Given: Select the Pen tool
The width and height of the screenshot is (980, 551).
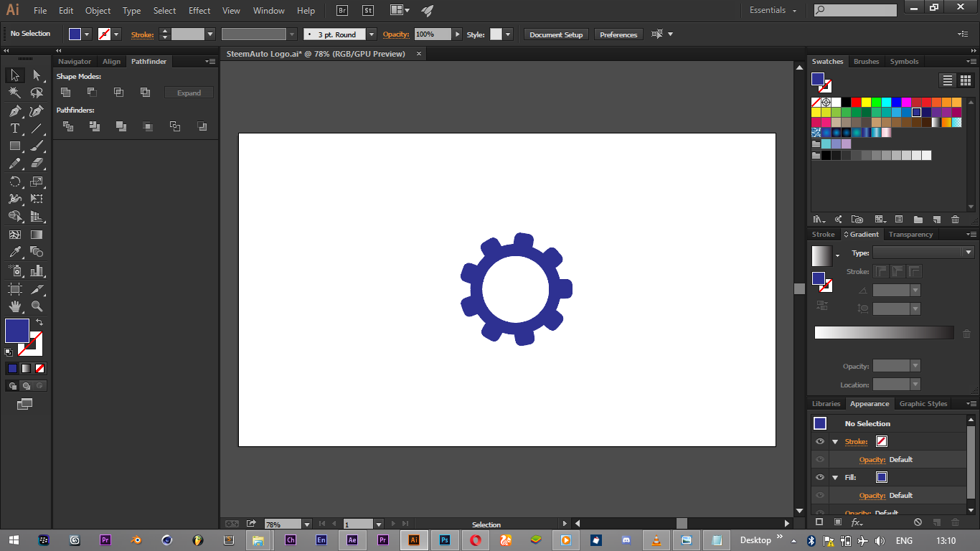Looking at the screenshot, I should pyautogui.click(x=14, y=111).
